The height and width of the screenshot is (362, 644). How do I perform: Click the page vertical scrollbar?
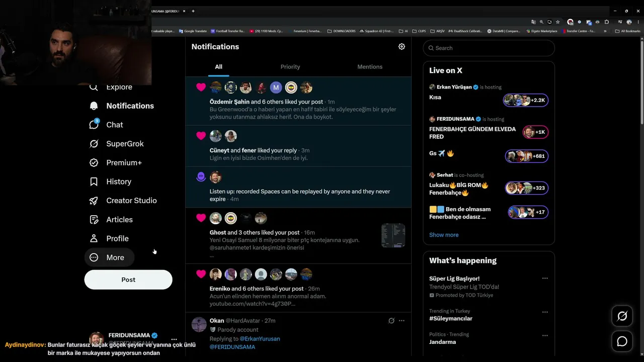642,83
